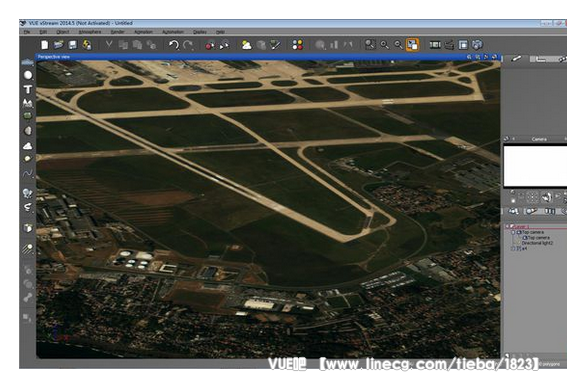567x381 pixels.
Task: Collapse the Top camera group expander
Action: click(x=513, y=232)
